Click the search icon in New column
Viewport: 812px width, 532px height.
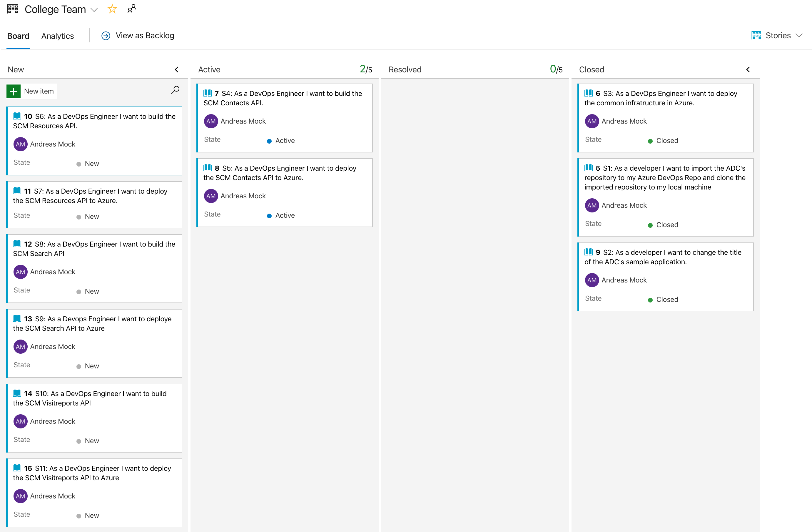(x=175, y=90)
